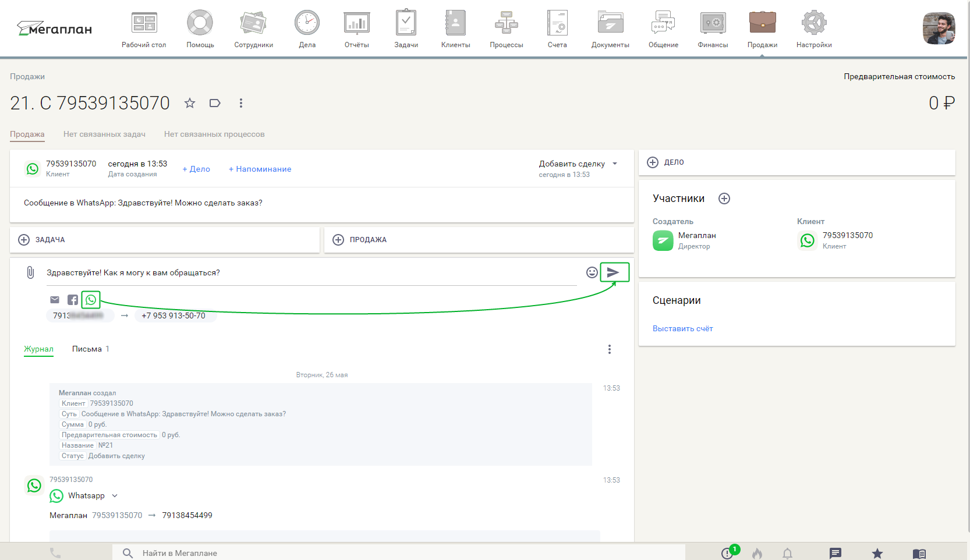The width and height of the screenshot is (970, 560).
Task: Click sender number 79539135070 in the message route
Action: pyautogui.click(x=117, y=515)
